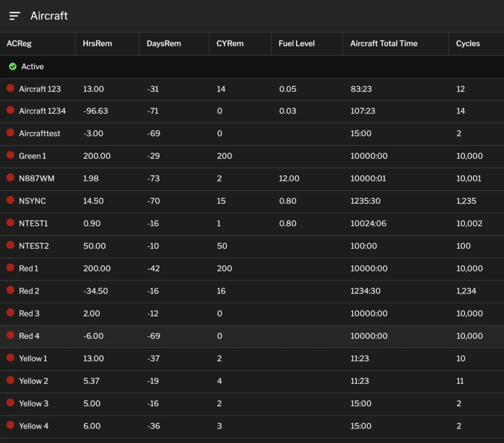The image size is (504, 443).
Task: Collapse the Active group row
Action: click(x=32, y=66)
